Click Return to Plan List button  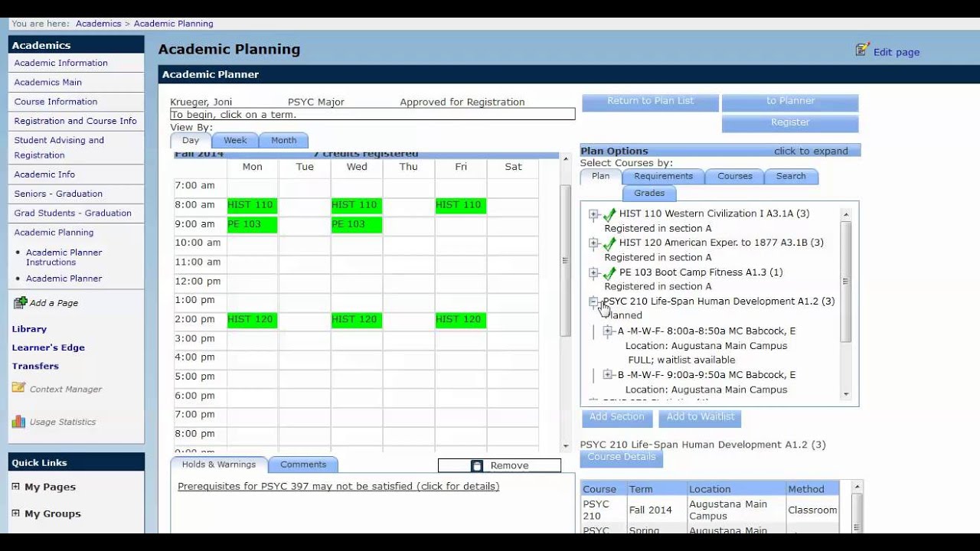coord(651,102)
